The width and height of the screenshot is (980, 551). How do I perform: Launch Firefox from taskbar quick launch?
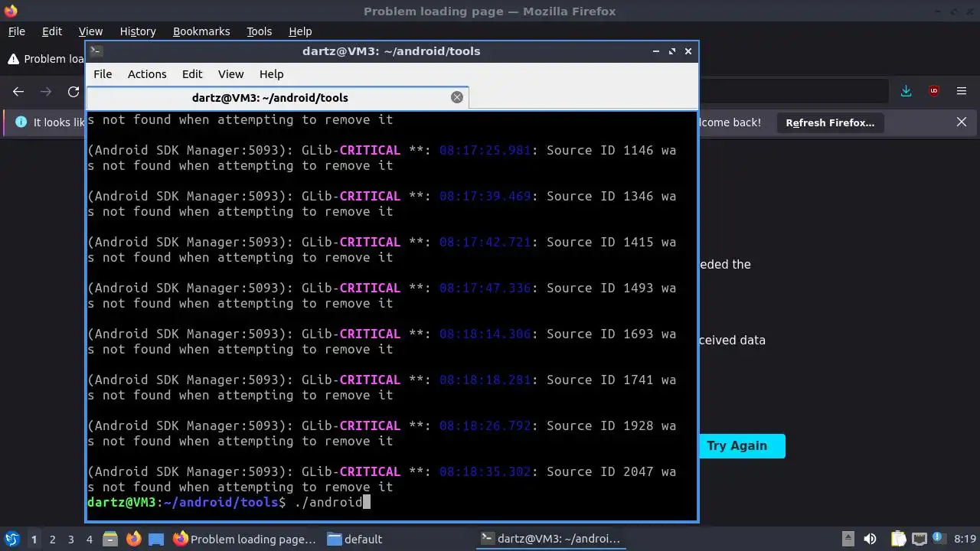click(133, 539)
